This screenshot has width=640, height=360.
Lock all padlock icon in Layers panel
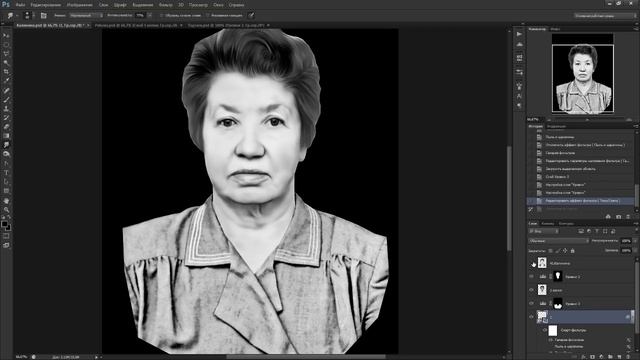pos(572,251)
